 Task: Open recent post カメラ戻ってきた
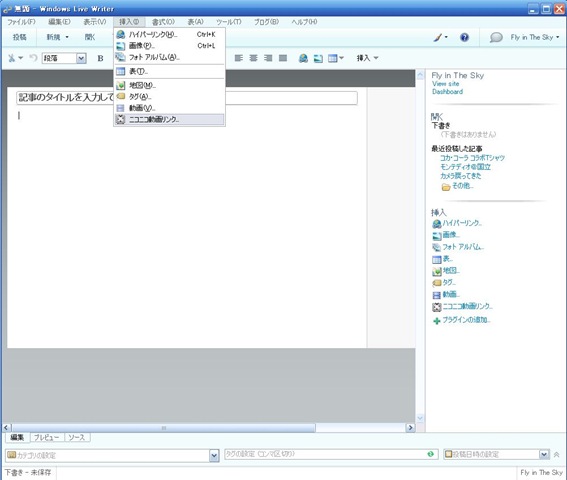[x=461, y=176]
